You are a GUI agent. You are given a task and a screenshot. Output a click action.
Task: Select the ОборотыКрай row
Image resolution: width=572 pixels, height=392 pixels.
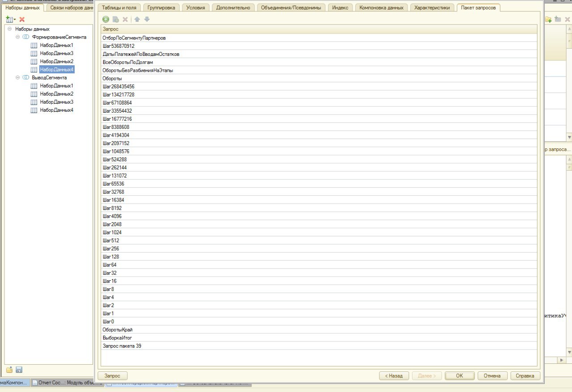point(319,329)
